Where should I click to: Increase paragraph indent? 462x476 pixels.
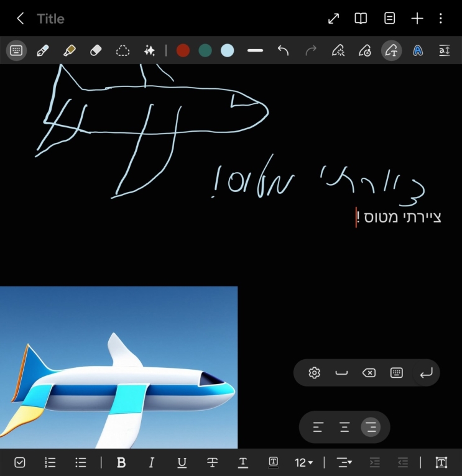tap(375, 462)
